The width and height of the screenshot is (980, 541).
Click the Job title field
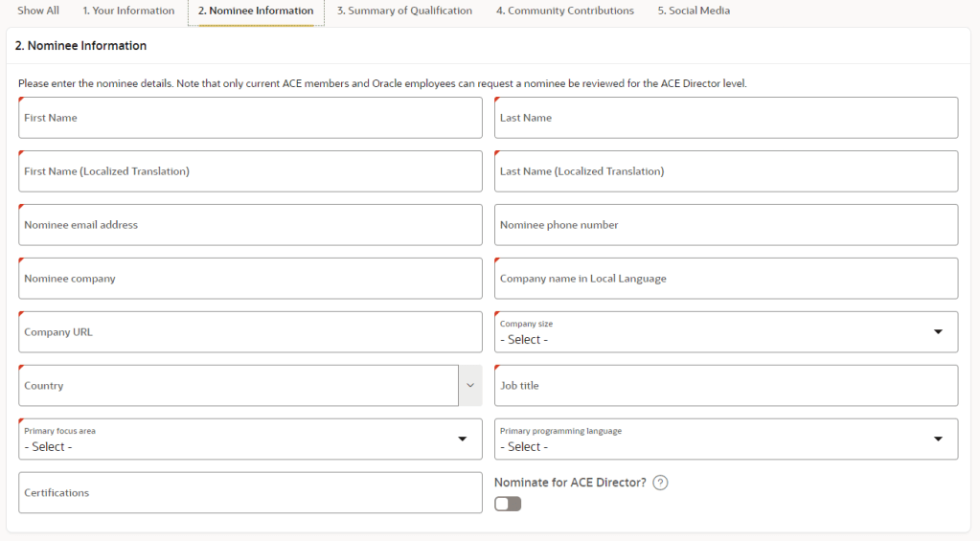[x=725, y=386]
